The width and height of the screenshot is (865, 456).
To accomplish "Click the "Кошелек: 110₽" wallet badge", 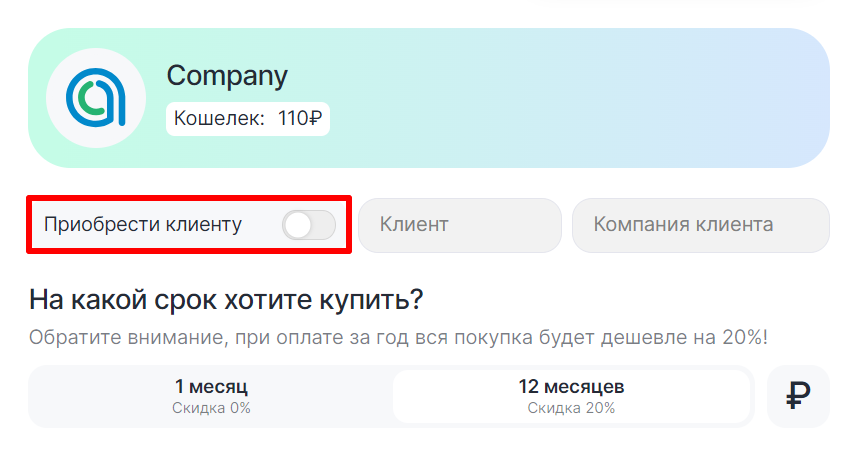I will [248, 118].
